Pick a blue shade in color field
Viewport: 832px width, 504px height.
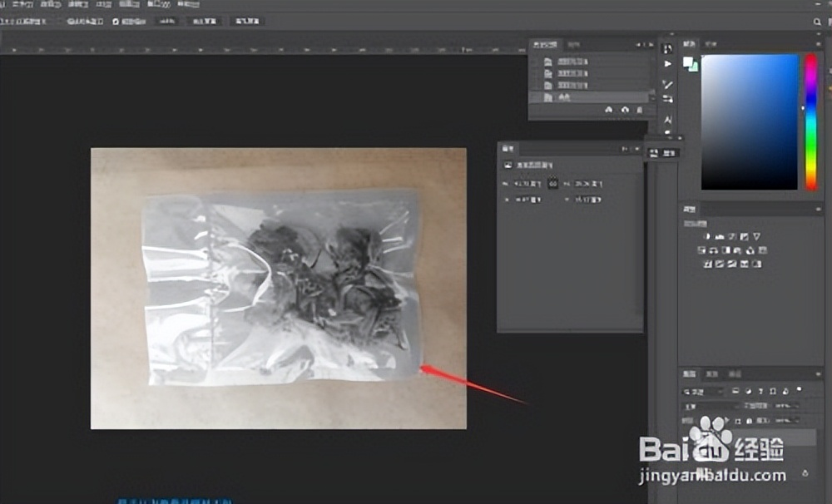click(x=750, y=121)
